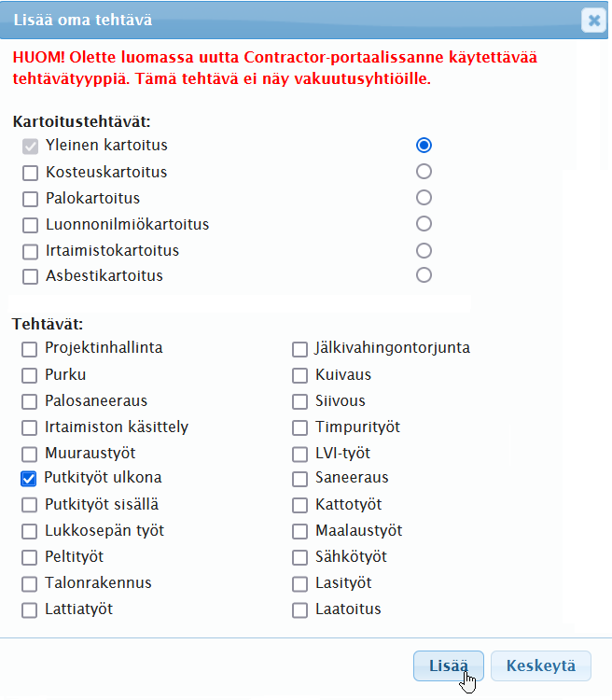Screen dimensions: 612x700
Task: Uncheck the Putkityöt ulkona checkbox
Action: coord(29,479)
